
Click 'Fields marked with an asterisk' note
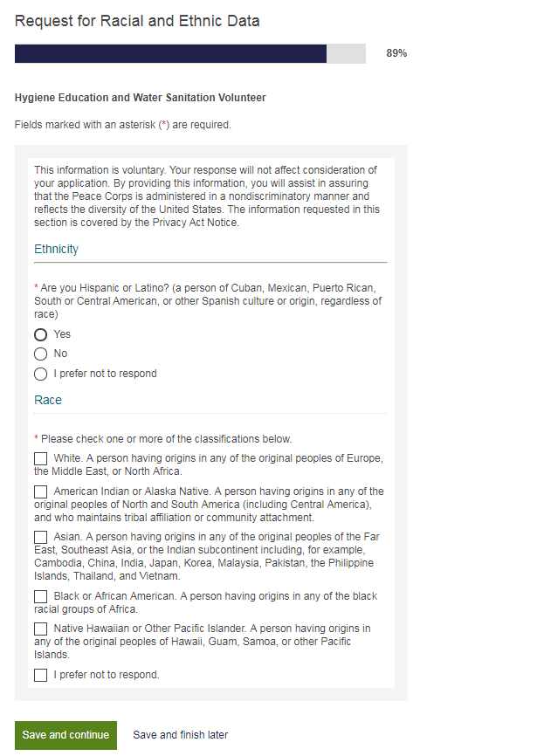click(123, 125)
